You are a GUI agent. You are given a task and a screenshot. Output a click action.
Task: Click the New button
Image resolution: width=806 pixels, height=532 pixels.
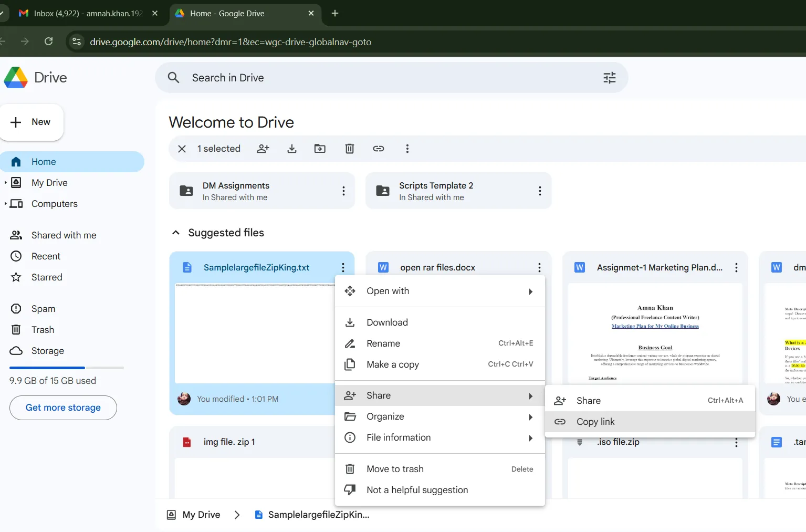pyautogui.click(x=32, y=122)
